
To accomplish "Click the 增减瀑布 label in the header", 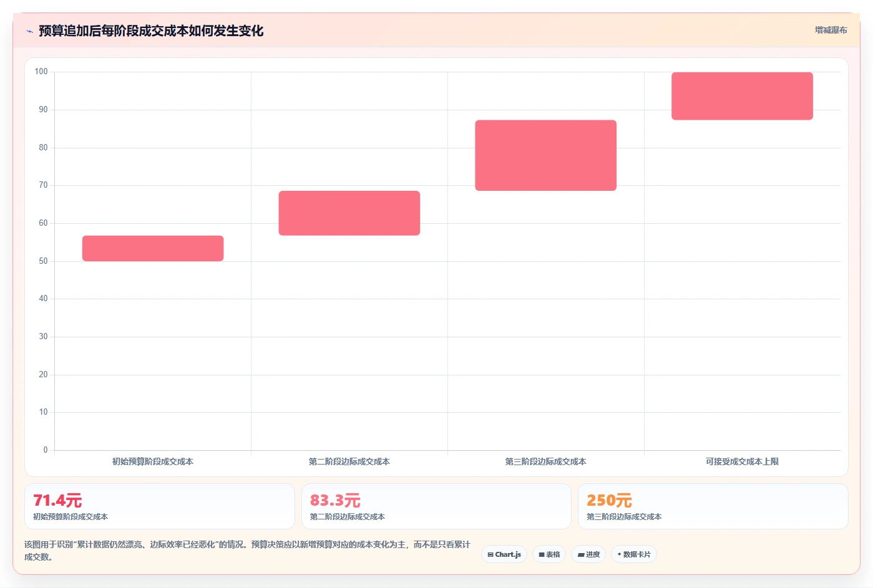I will click(x=831, y=30).
